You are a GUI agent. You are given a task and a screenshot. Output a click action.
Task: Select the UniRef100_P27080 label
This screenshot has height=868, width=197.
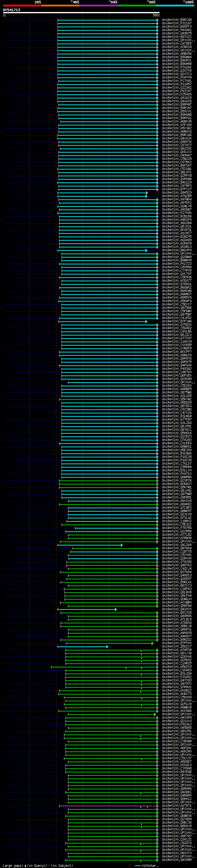(176, 213)
